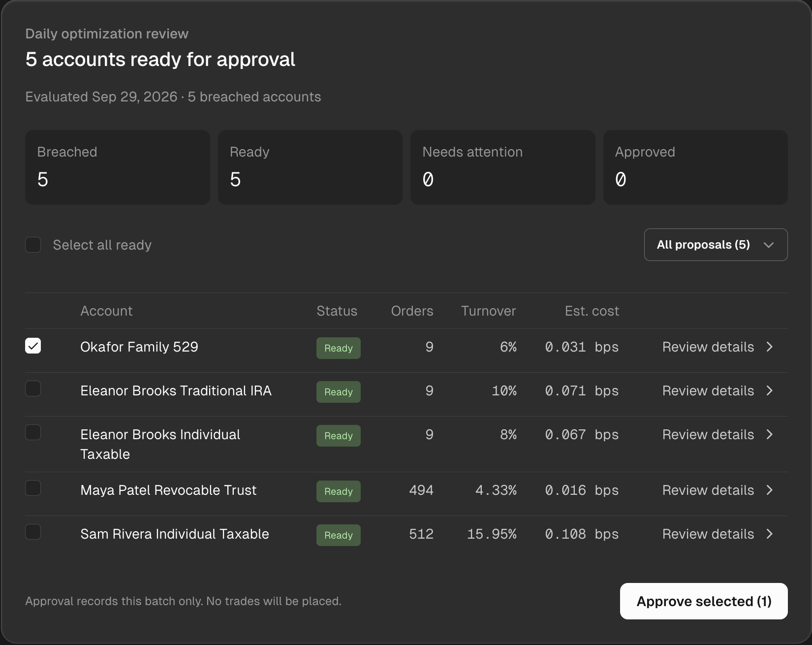
Task: Uncheck the Okafor Family 529 checkbox
Action: click(x=33, y=346)
